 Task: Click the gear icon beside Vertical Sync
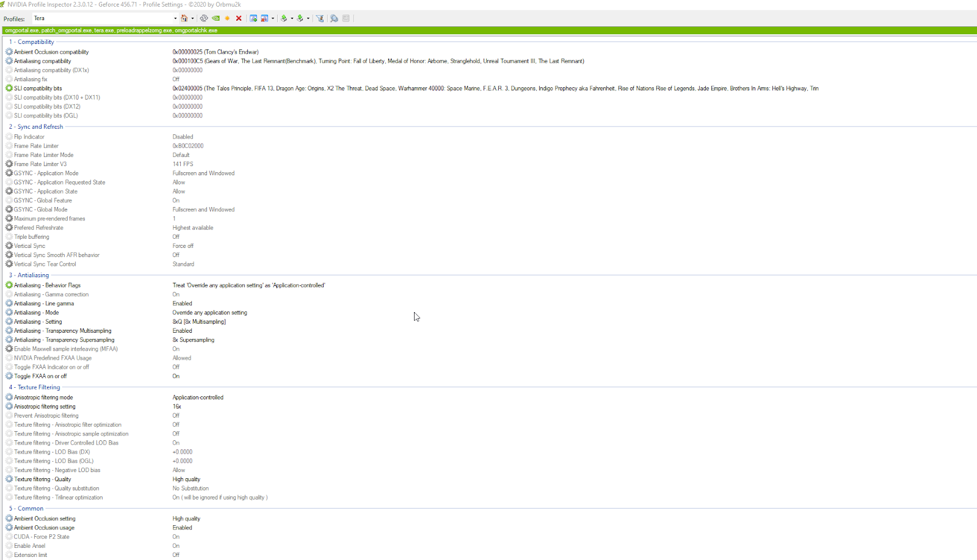click(9, 245)
